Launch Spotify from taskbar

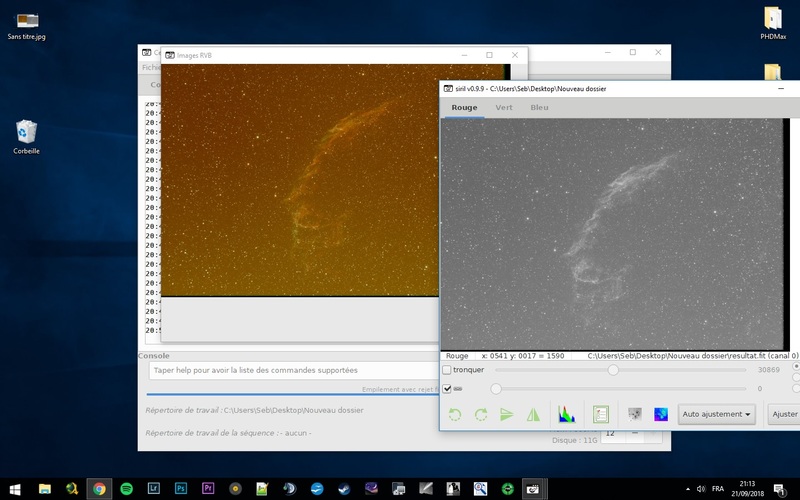click(126, 489)
